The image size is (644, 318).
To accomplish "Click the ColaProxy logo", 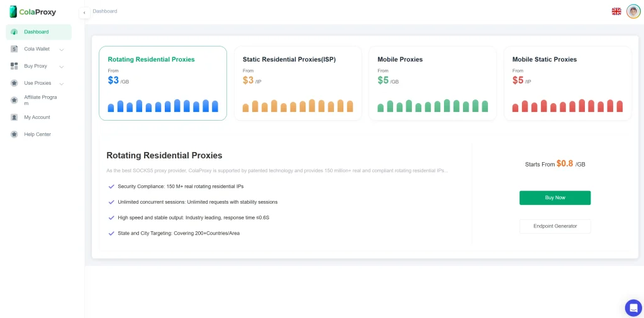I will [33, 12].
